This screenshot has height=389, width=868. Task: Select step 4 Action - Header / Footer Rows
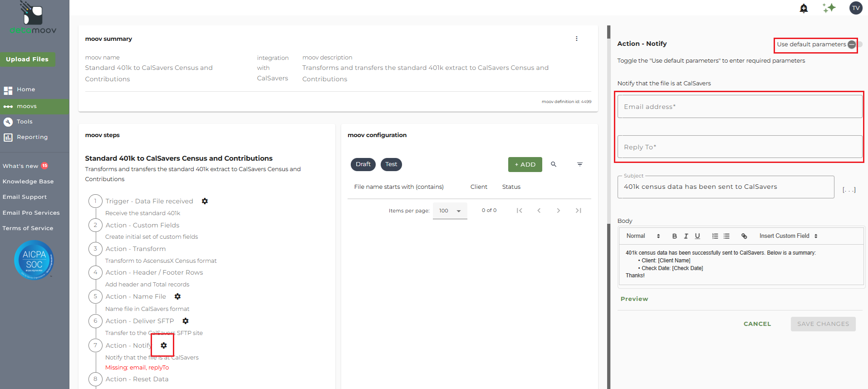click(154, 272)
